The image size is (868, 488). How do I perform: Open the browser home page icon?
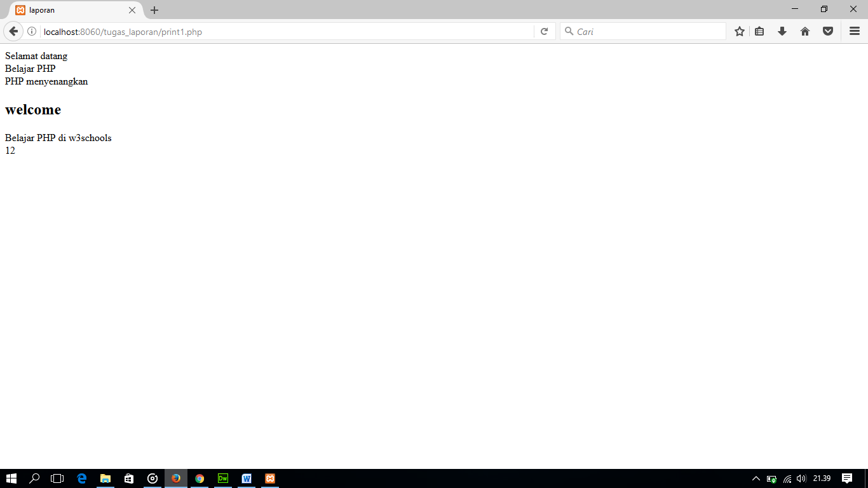[805, 30]
